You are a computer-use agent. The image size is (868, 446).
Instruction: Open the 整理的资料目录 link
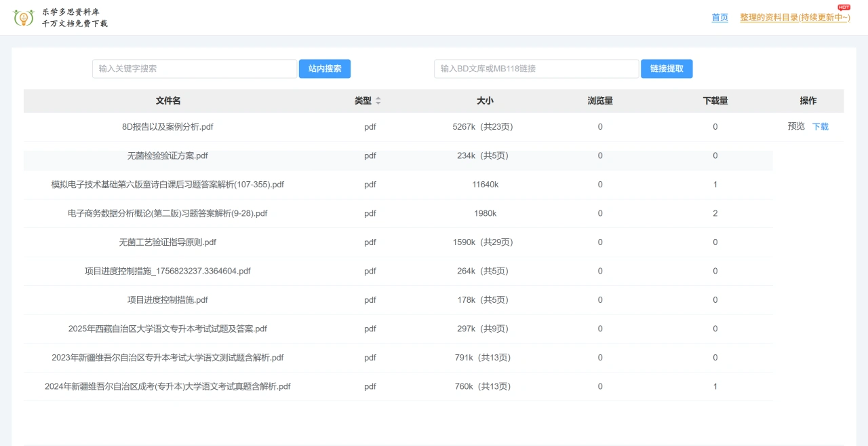pyautogui.click(x=795, y=18)
